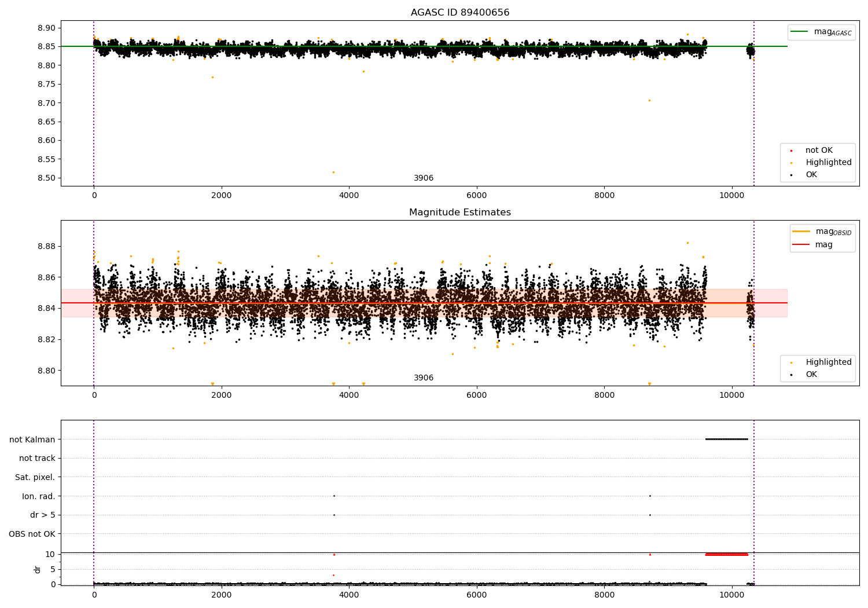Click the 6000 x-axis tick of the bottom plot
This screenshot has width=868, height=608.
[477, 595]
